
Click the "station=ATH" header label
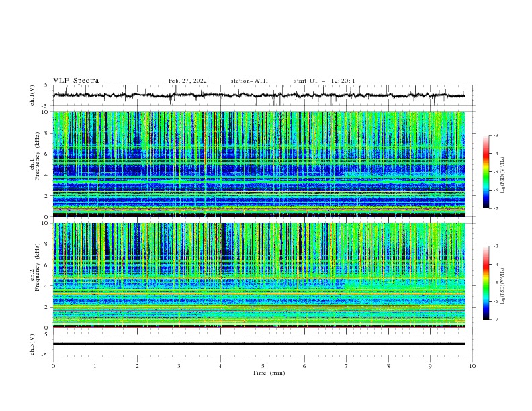[249, 81]
